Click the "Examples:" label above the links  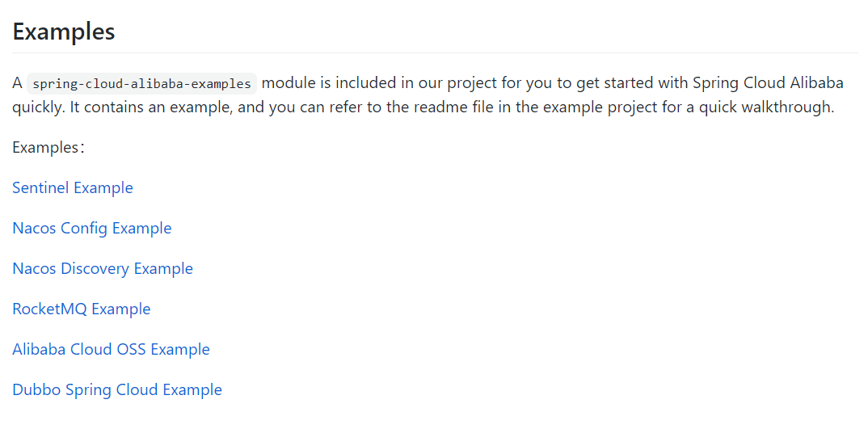[48, 148]
